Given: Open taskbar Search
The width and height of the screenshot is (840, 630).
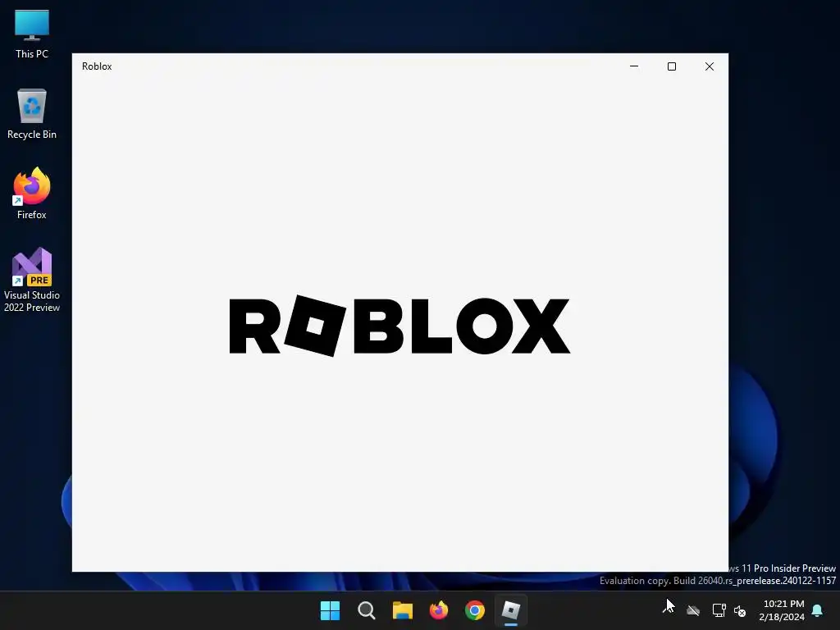Looking at the screenshot, I should [367, 610].
